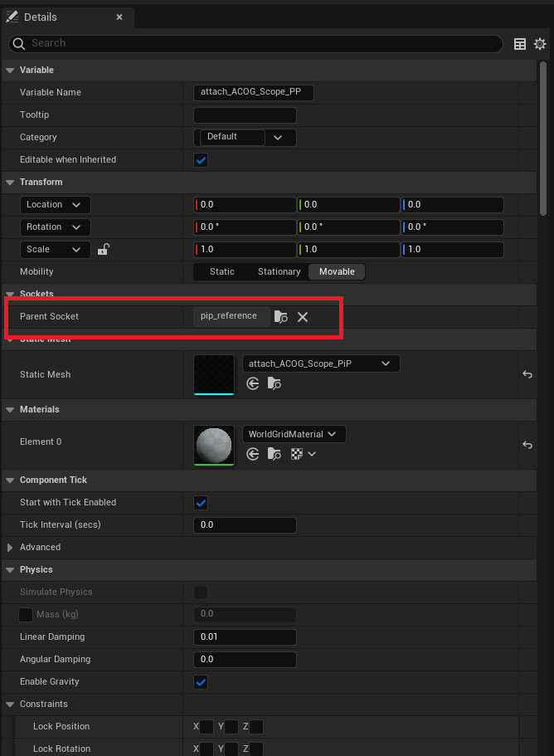Toggle Editable when Inherited checkbox
Screen dimensions: 554x756
point(201,160)
